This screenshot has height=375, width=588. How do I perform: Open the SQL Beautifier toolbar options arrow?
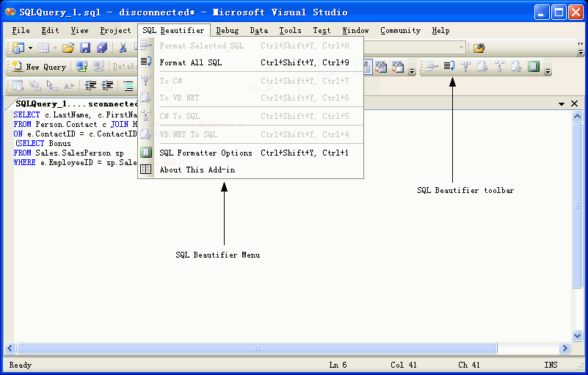point(548,70)
